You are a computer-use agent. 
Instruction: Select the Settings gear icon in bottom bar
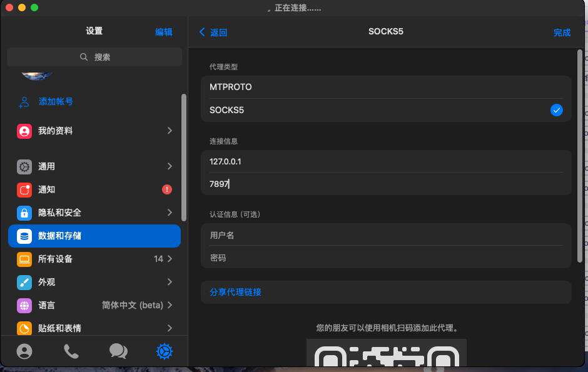[164, 351]
